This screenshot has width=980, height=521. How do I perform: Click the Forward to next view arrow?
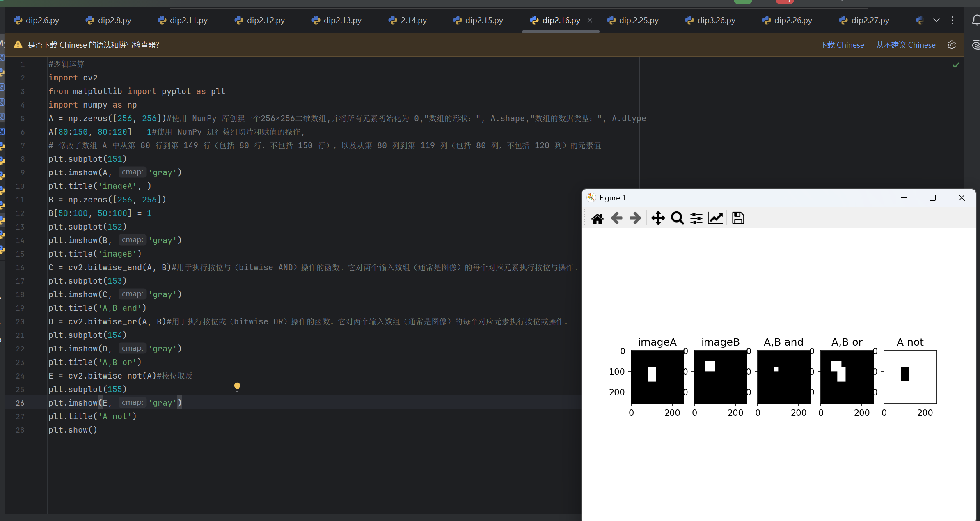(635, 218)
